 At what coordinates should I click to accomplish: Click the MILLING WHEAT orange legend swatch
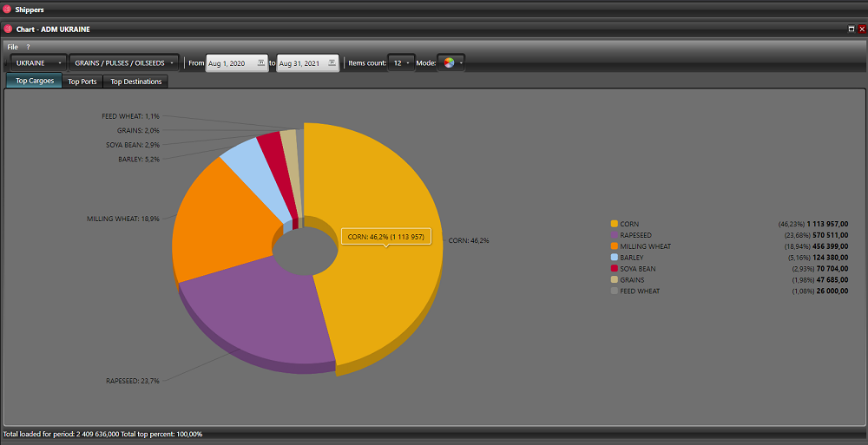point(614,246)
